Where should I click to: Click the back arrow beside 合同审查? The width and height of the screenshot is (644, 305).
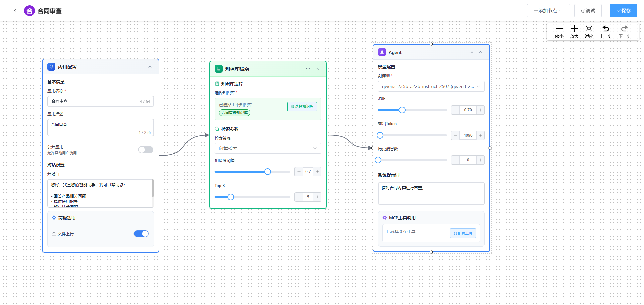point(15,11)
